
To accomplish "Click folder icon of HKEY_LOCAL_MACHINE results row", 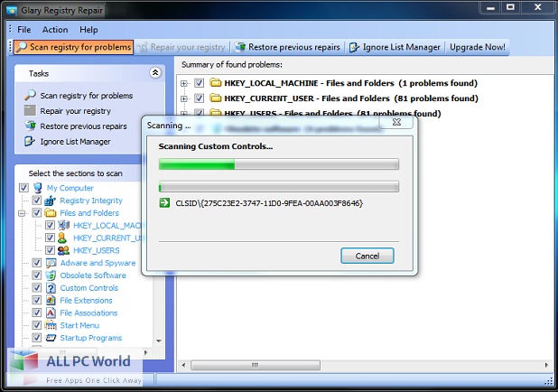I will (215, 83).
